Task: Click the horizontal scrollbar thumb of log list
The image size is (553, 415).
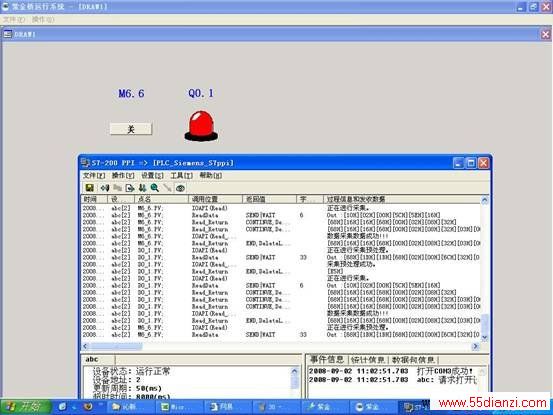Action: (x=116, y=346)
